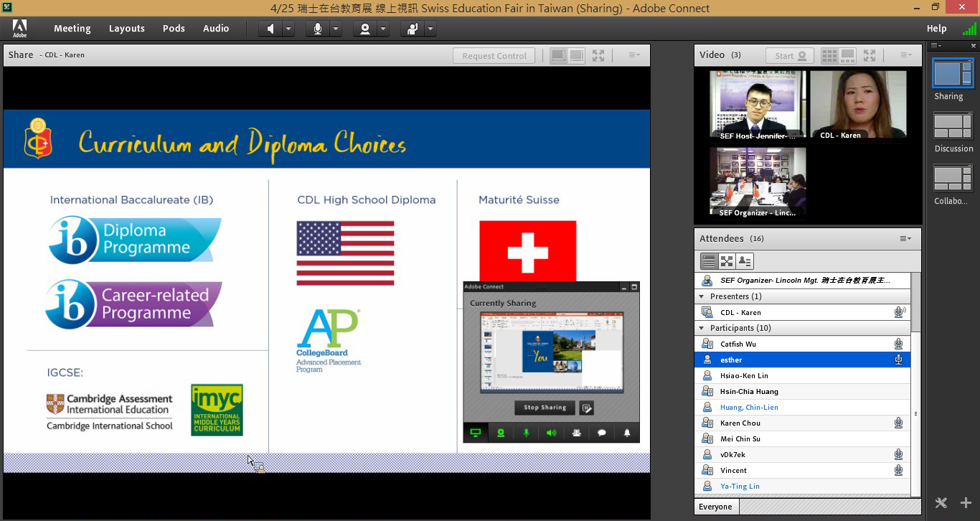Open the Help menu
980x521 pixels.
point(936,29)
